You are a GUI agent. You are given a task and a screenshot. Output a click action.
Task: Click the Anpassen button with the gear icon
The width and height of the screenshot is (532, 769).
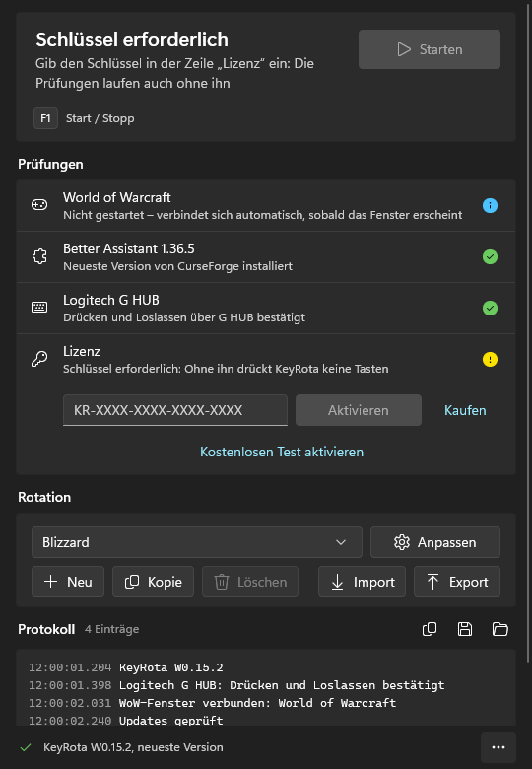(x=435, y=542)
